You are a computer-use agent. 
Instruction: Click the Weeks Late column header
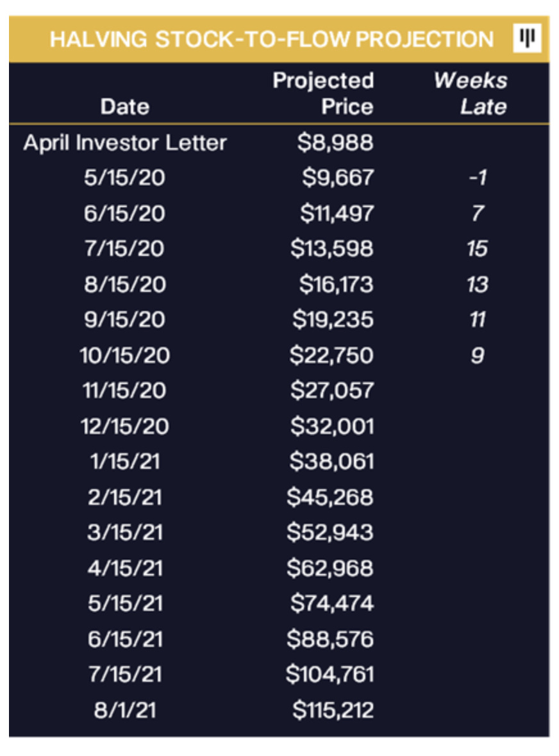click(x=472, y=94)
